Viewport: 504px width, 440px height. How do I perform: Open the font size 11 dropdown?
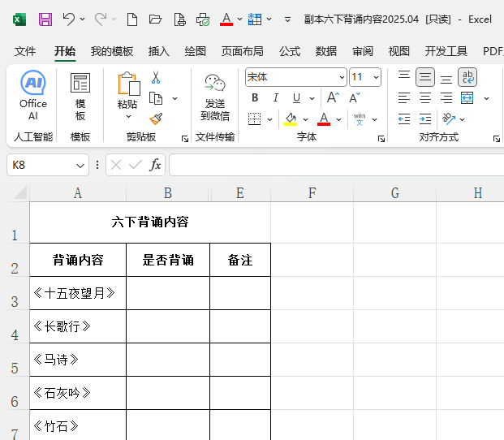(x=376, y=77)
